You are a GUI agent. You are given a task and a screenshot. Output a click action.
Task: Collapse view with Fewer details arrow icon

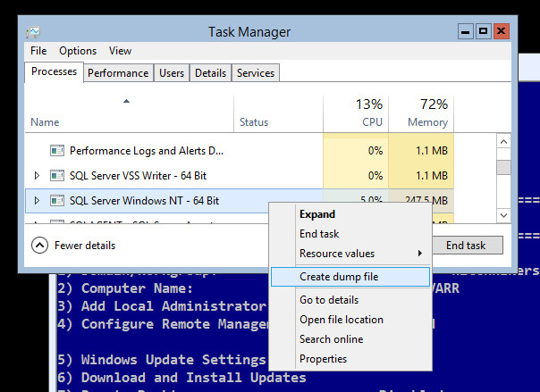[39, 245]
